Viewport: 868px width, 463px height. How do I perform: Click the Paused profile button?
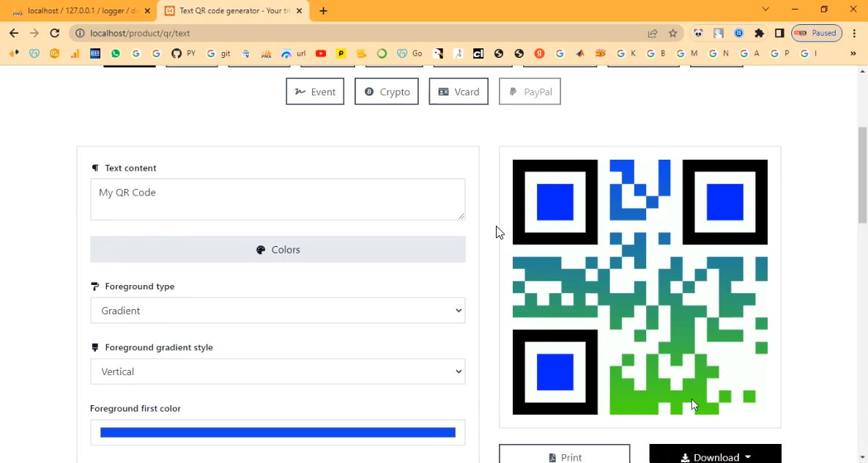coord(817,33)
